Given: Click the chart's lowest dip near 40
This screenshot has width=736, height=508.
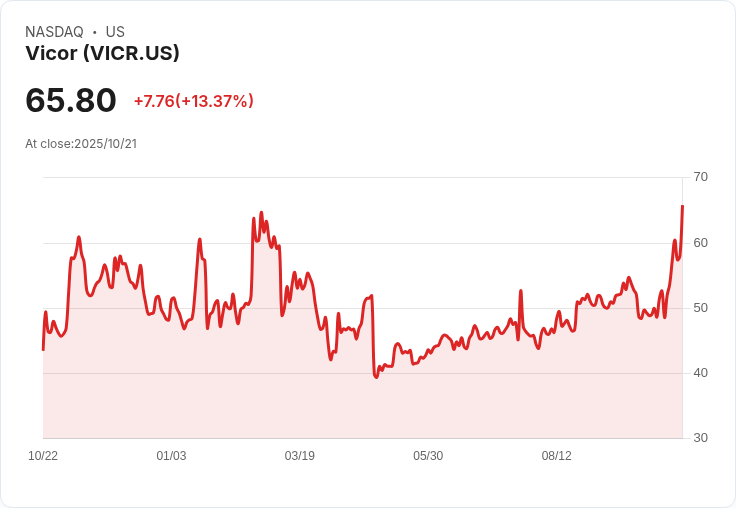Looking at the screenshot, I should pos(376,377).
